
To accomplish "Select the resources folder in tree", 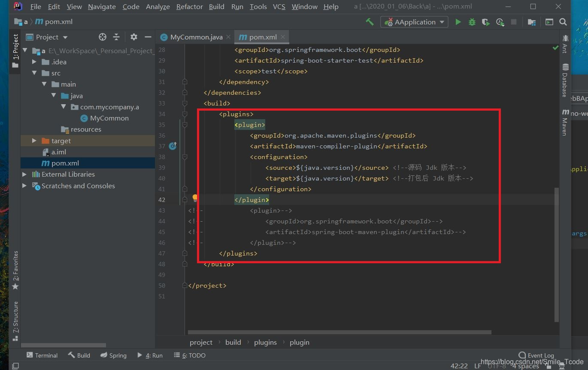I will [x=81, y=129].
